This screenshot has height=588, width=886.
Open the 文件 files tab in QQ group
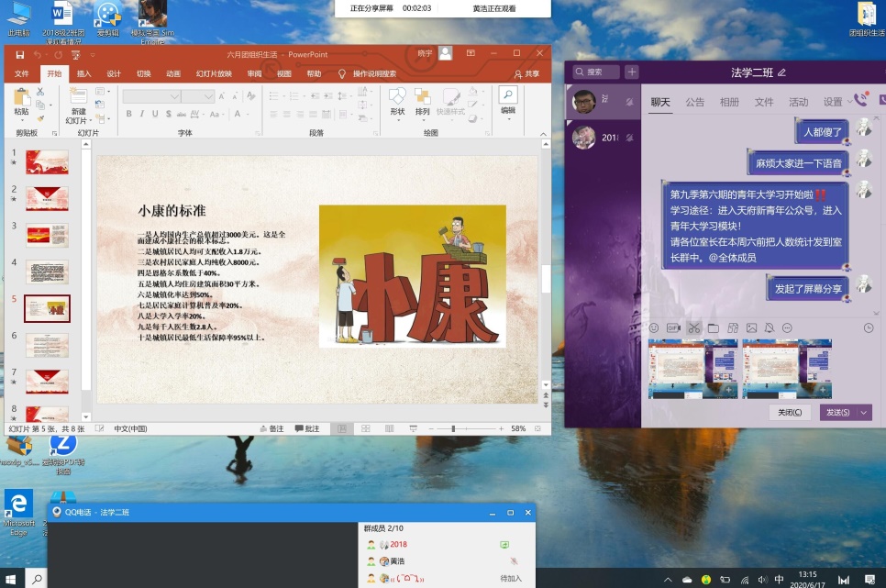coord(763,102)
